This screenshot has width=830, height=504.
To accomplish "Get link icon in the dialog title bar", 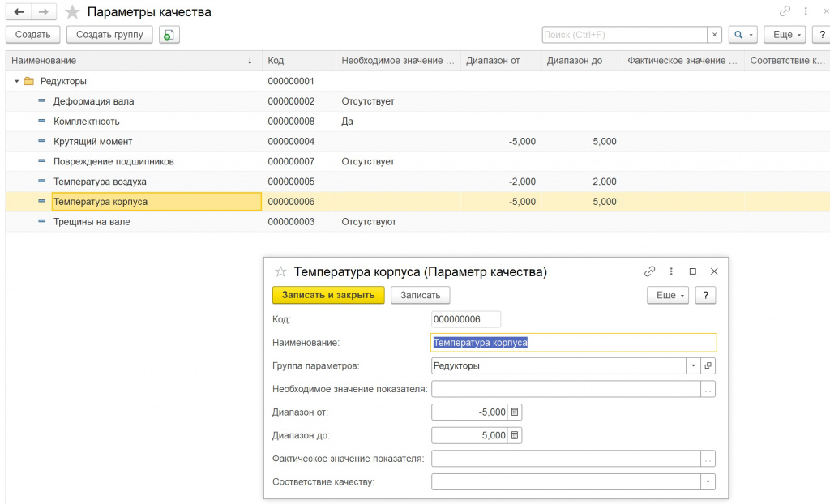I will [x=649, y=271].
